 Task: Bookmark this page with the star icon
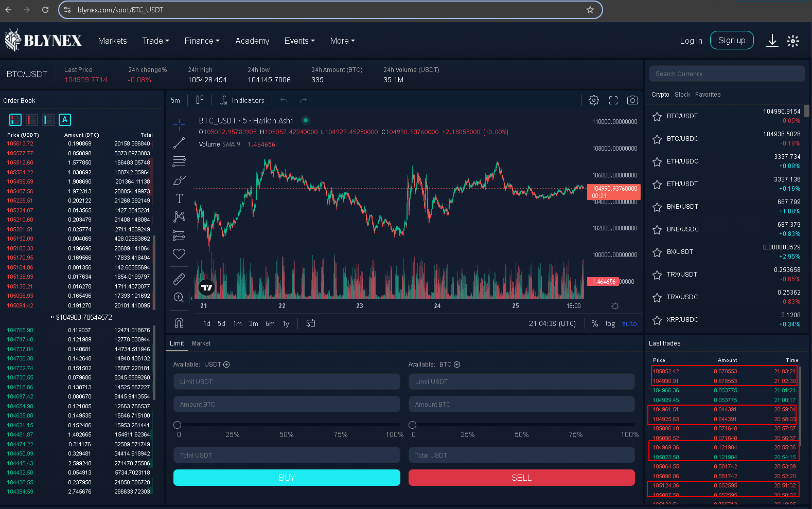point(590,10)
